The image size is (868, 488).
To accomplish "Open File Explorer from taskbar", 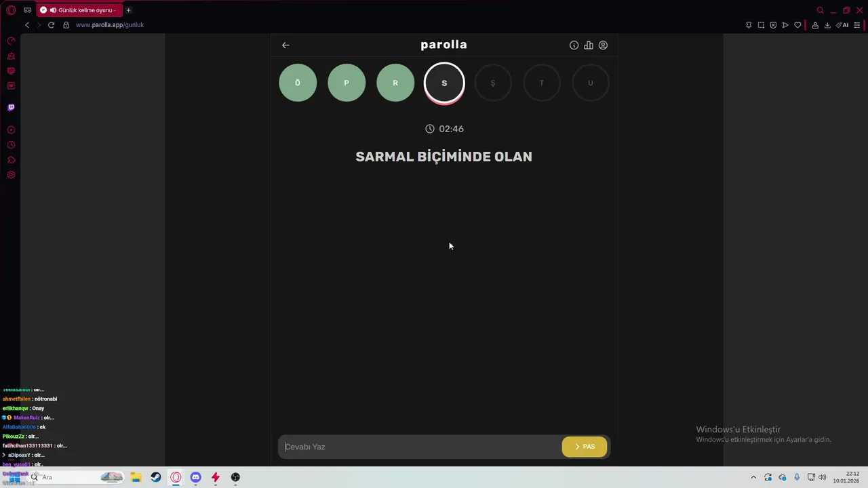I will [136, 477].
